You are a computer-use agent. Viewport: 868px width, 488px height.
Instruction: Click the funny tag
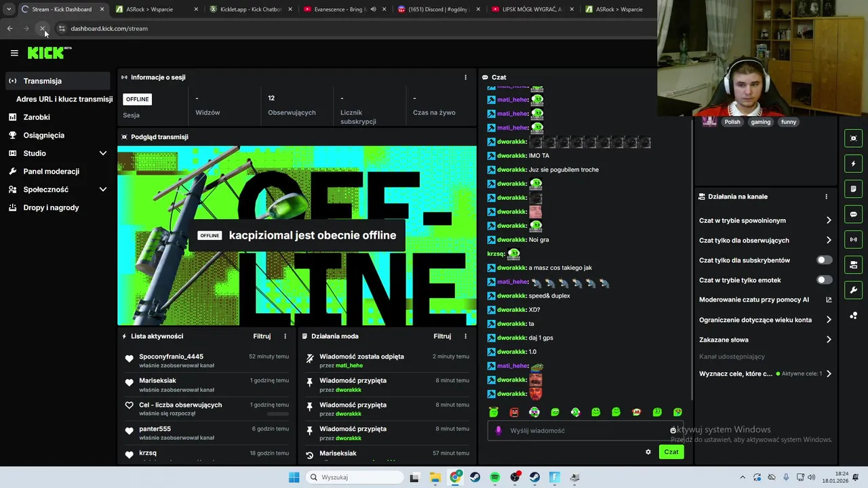point(789,122)
